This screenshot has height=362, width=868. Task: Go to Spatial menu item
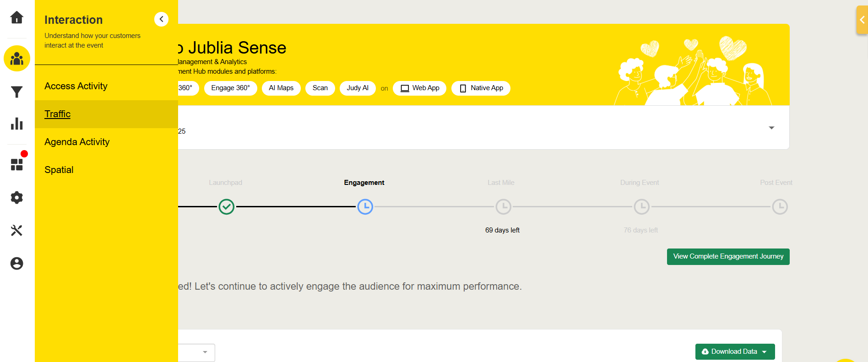(59, 170)
